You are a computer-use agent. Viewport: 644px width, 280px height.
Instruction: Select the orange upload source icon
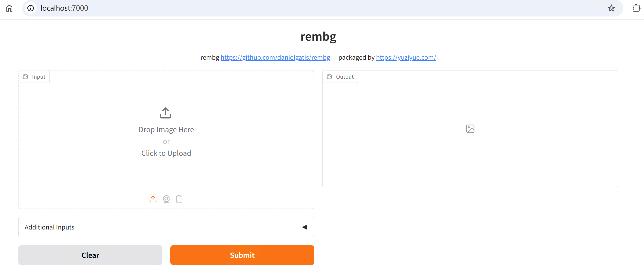tap(153, 199)
